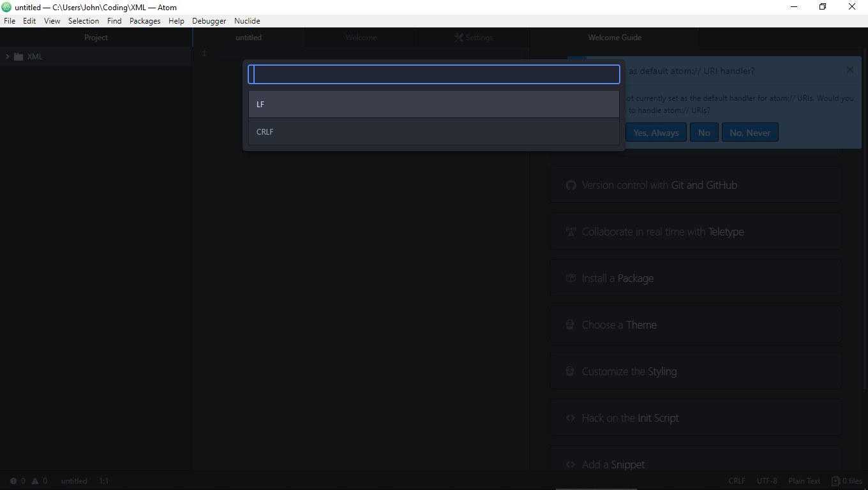Click the code icon beside Hack on the Init Script
868x490 pixels.
[x=570, y=417]
